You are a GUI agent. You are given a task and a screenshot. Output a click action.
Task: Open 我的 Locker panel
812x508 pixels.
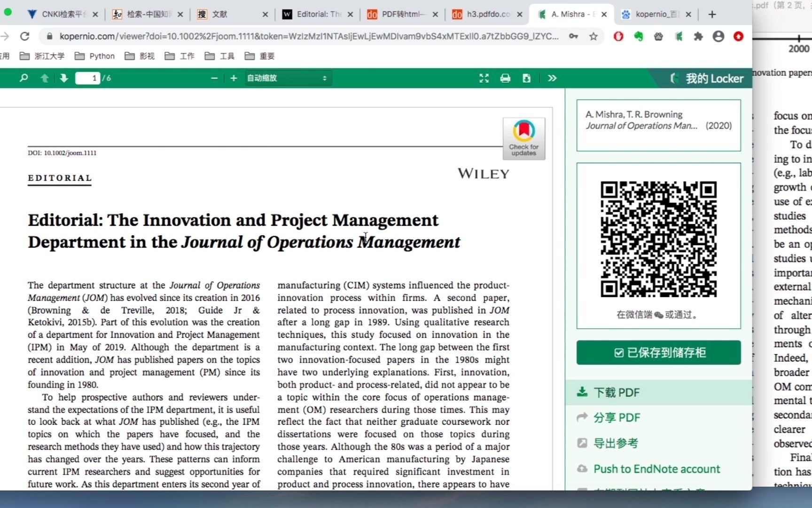pyautogui.click(x=707, y=79)
